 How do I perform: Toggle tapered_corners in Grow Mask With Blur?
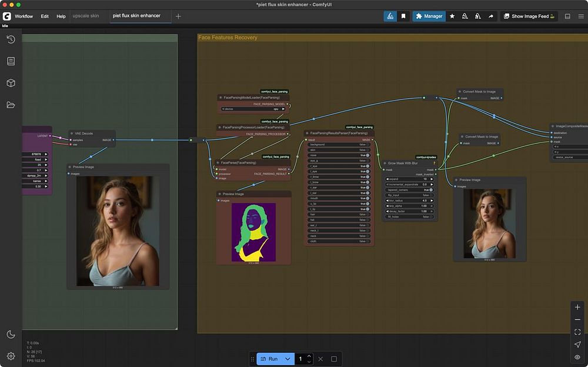tap(430, 190)
